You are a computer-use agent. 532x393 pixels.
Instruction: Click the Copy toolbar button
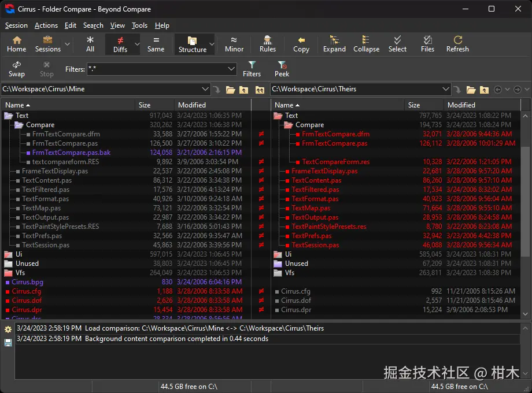pos(301,44)
